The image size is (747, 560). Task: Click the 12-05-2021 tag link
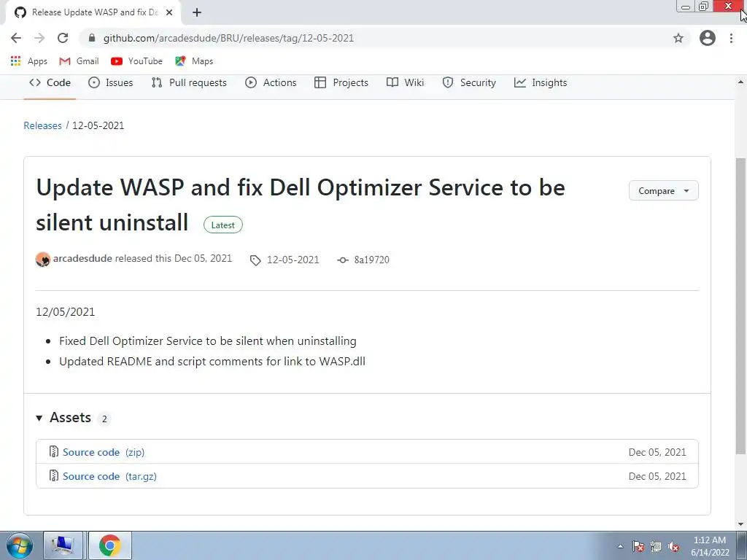(285, 260)
